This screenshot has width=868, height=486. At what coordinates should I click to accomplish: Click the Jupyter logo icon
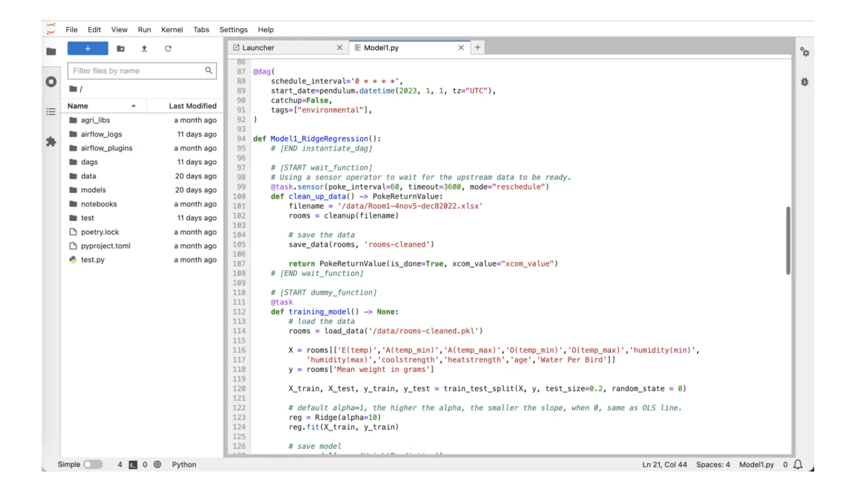pyautogui.click(x=51, y=29)
